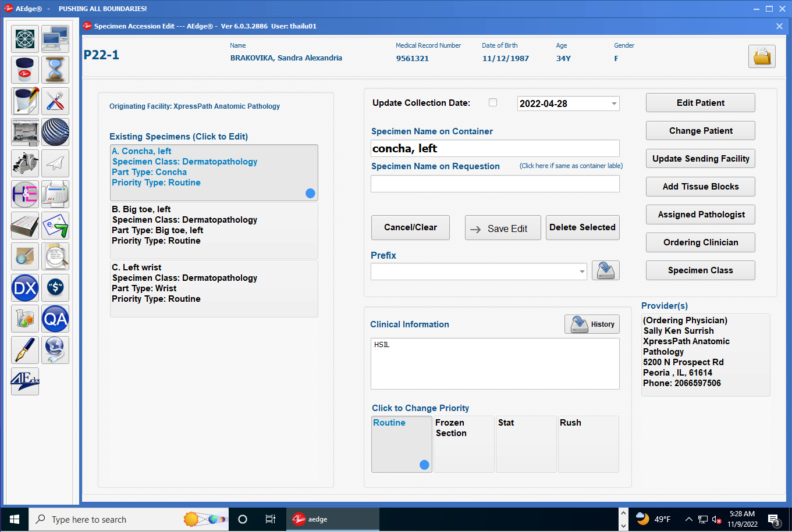Click the open folder icon near Gender
Viewport: 792px width, 532px height.
pos(762,56)
